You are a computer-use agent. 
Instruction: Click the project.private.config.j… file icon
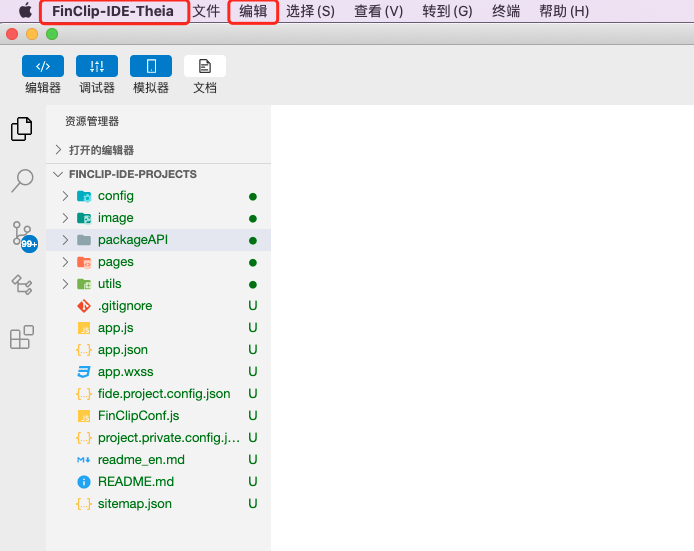(x=84, y=438)
